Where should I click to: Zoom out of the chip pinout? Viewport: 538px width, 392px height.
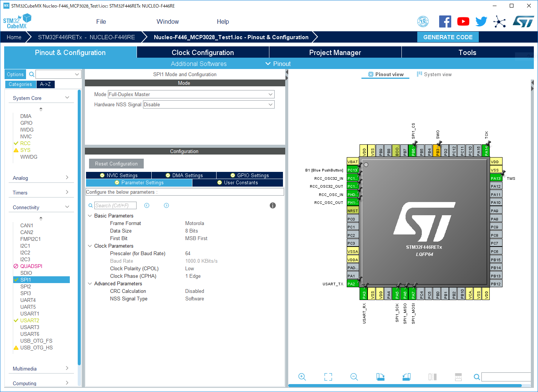tap(354, 377)
